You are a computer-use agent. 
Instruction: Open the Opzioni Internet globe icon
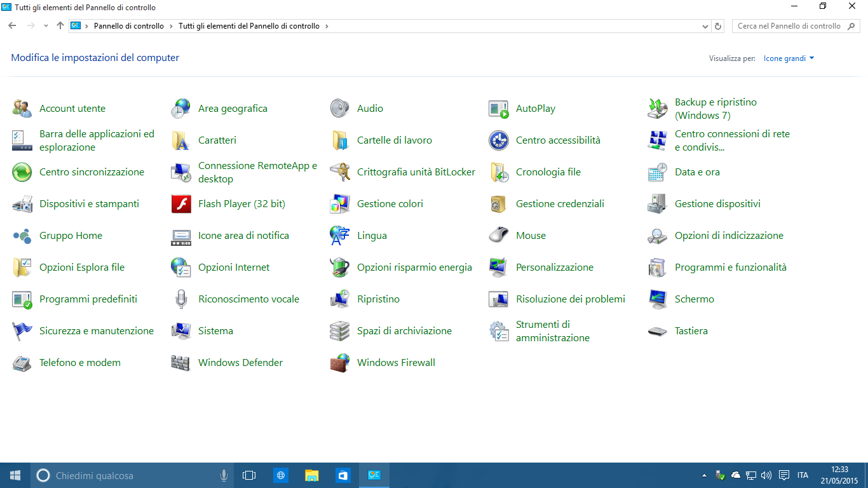click(x=181, y=268)
